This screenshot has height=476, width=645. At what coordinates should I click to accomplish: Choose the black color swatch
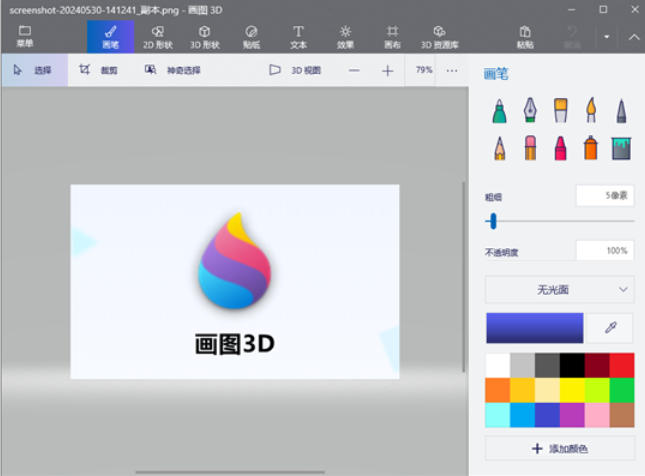pos(572,365)
